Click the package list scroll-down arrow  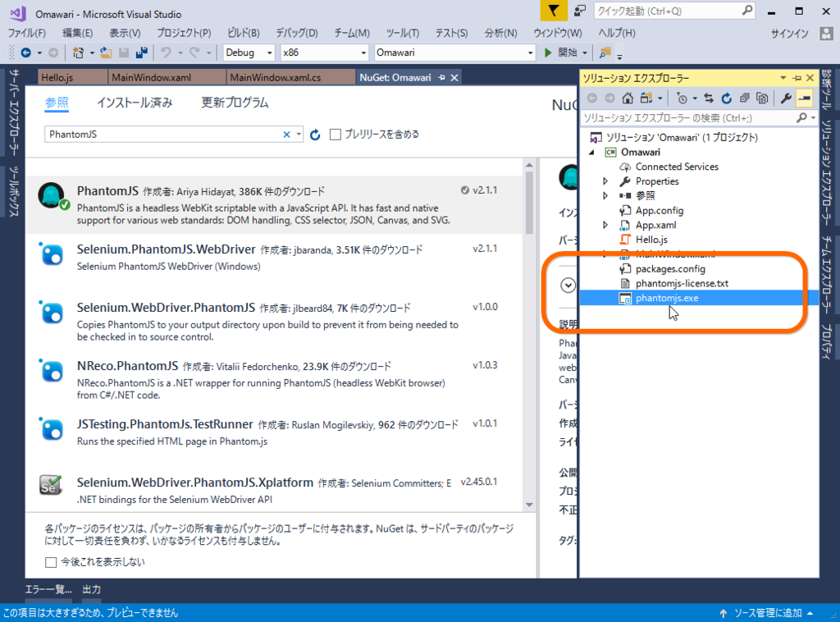coord(529,505)
